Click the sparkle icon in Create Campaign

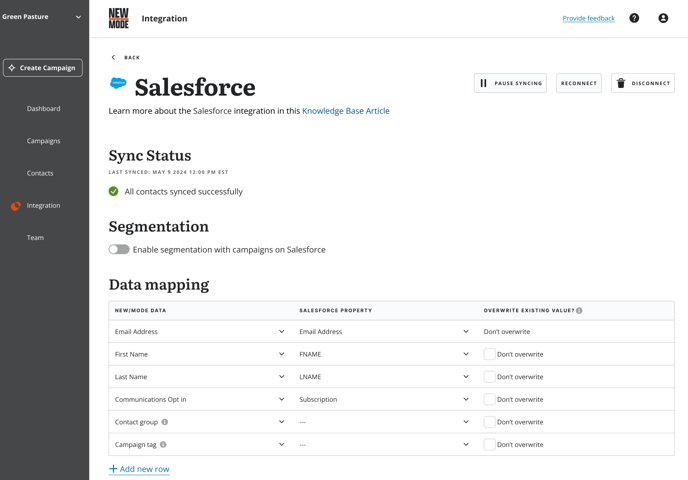pos(12,68)
